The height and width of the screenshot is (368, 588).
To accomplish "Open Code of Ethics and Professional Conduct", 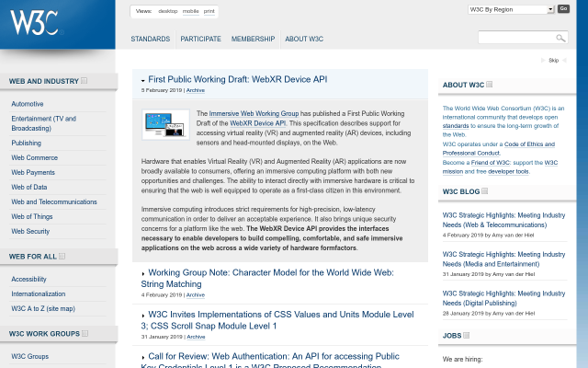I will pyautogui.click(x=499, y=149).
